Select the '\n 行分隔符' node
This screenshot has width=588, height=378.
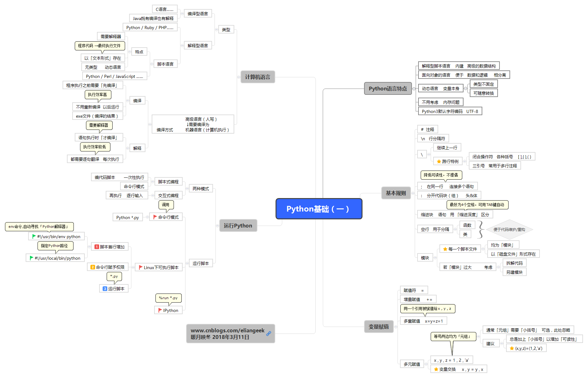[433, 138]
